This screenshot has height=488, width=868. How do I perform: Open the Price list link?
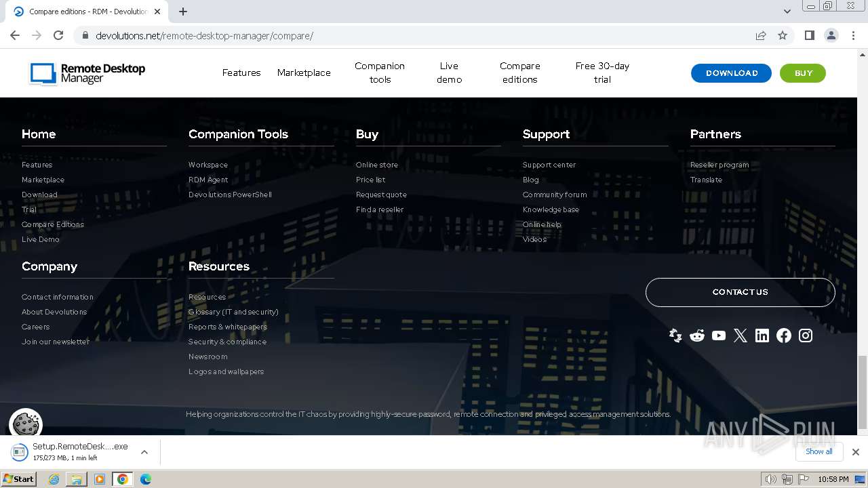[371, 180]
